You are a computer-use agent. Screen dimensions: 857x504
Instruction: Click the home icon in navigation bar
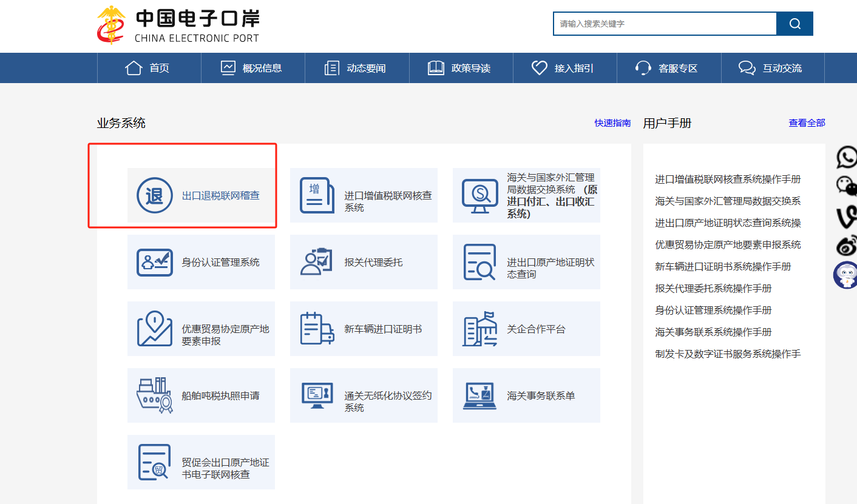point(134,68)
